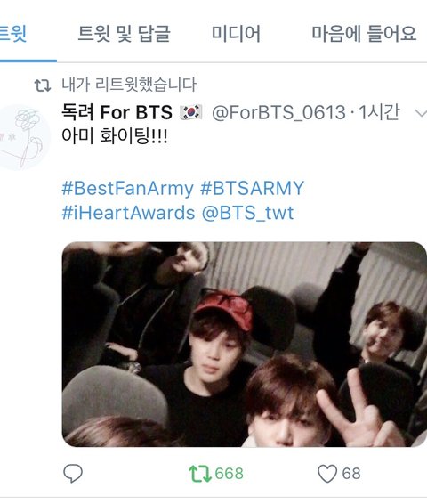The height and width of the screenshot is (504, 427).
Task: Open the 독려 For BTS profile name
Action: [117, 112]
